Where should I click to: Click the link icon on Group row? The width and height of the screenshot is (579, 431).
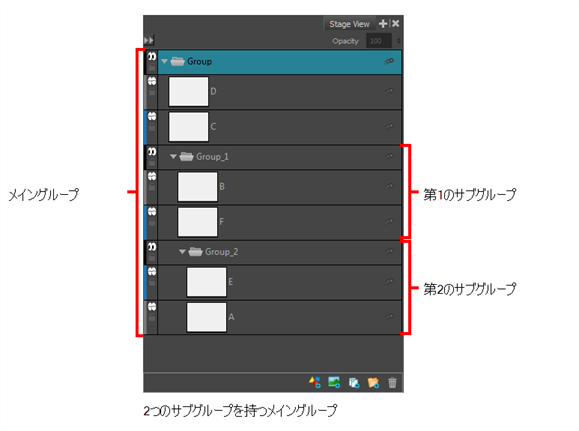[x=389, y=61]
